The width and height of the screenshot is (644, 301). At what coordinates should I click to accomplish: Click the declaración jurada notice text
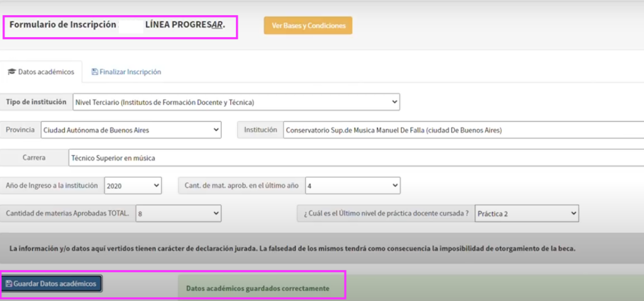coord(292,249)
